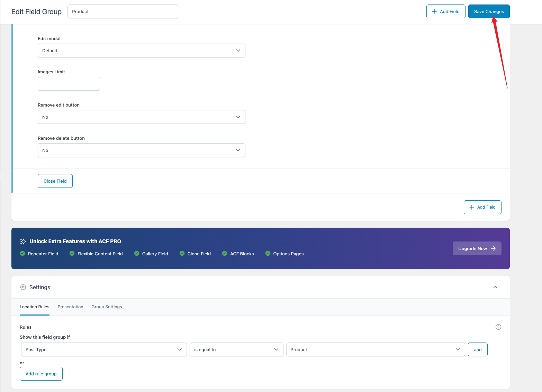Click the green check next to Options Pages
Image resolution: width=542 pixels, height=392 pixels.
268,253
